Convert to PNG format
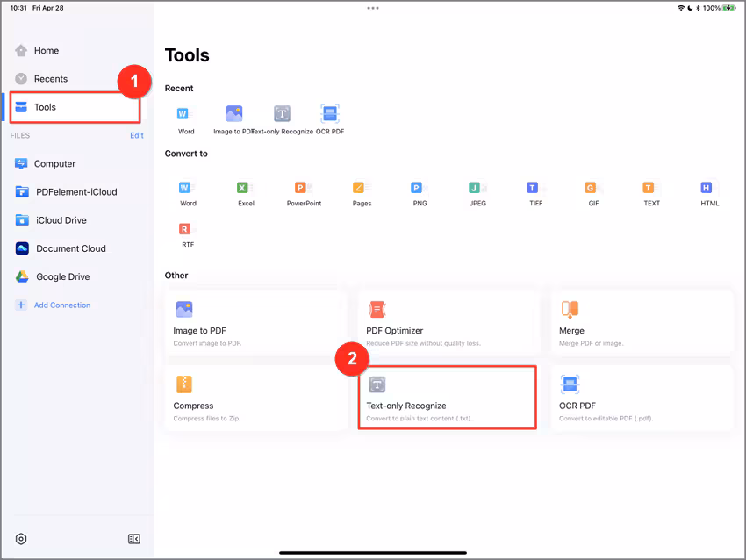Viewport: 746px width, 560px height. 420,193
